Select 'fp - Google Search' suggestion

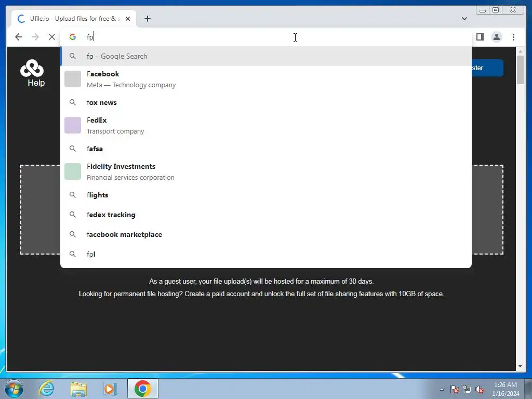point(266,56)
